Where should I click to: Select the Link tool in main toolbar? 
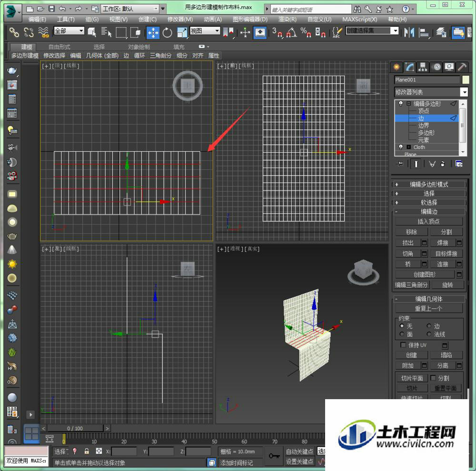pyautogui.click(x=14, y=32)
